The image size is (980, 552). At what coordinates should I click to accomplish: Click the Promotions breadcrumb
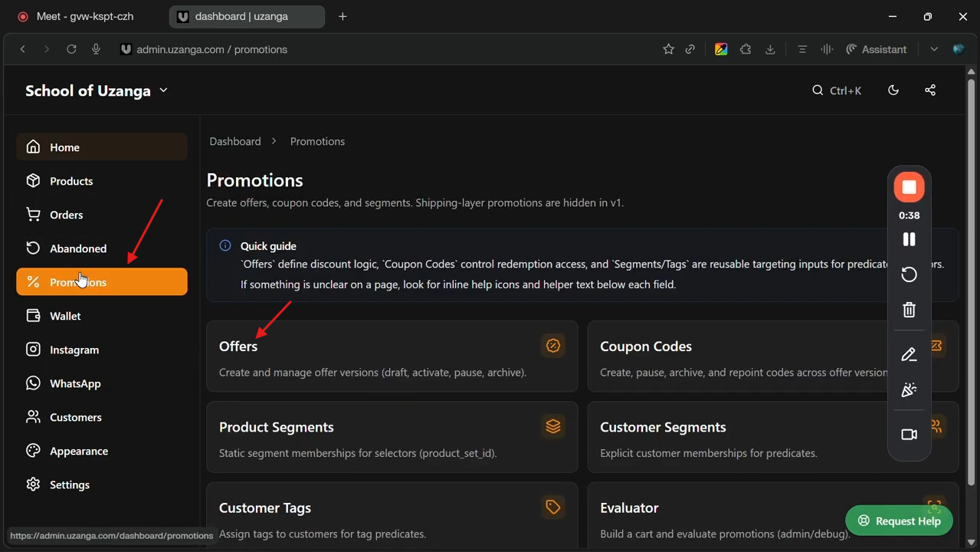(x=317, y=141)
